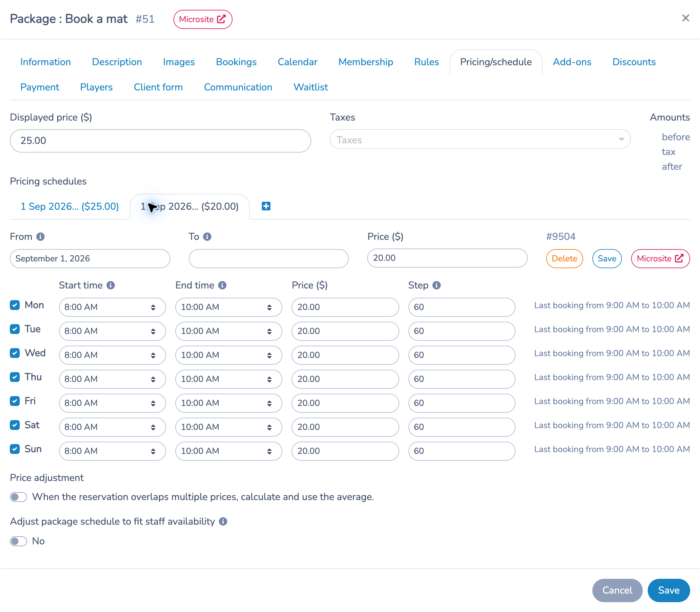The image size is (700, 612).
Task: Open Microsite button in schedule #9504 row
Action: click(x=660, y=259)
